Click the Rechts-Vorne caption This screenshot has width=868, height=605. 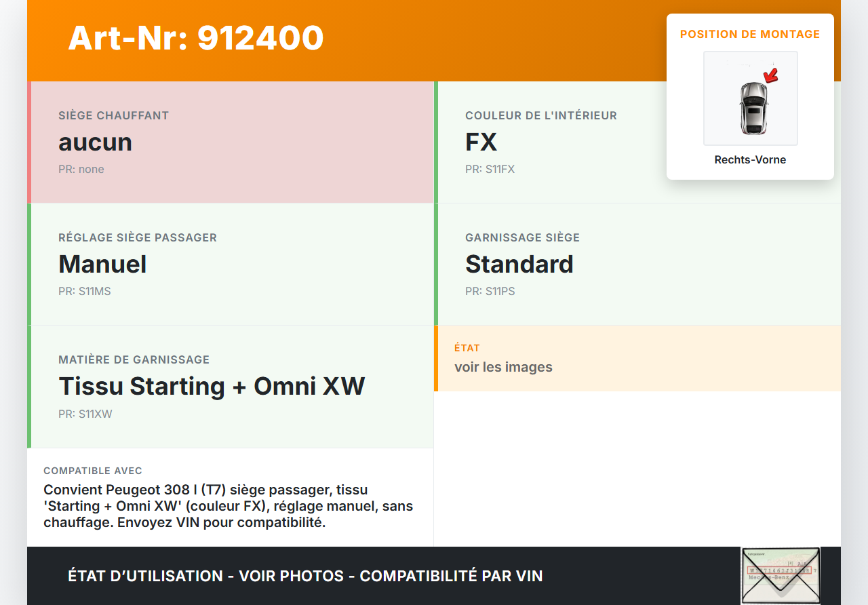pyautogui.click(x=750, y=160)
